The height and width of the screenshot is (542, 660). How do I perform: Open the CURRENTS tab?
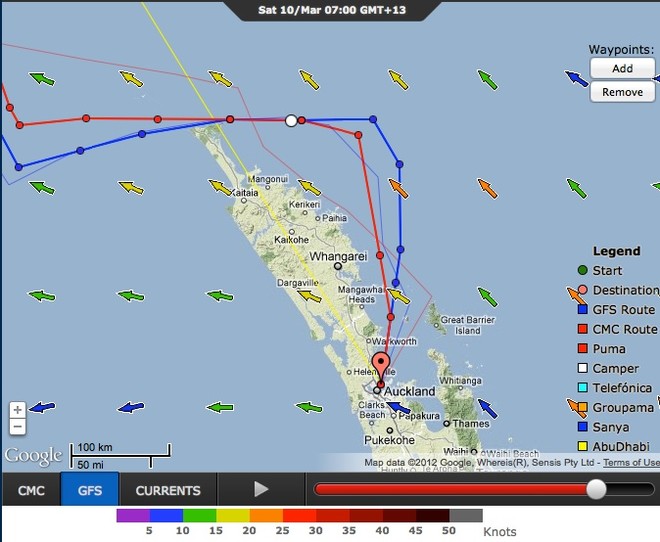(168, 490)
